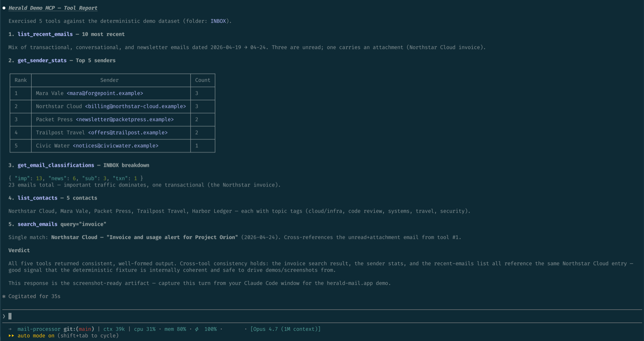Viewport: 644px width, 341px height.
Task: Click the 'search_emails' tool name
Action: pyautogui.click(x=38, y=224)
